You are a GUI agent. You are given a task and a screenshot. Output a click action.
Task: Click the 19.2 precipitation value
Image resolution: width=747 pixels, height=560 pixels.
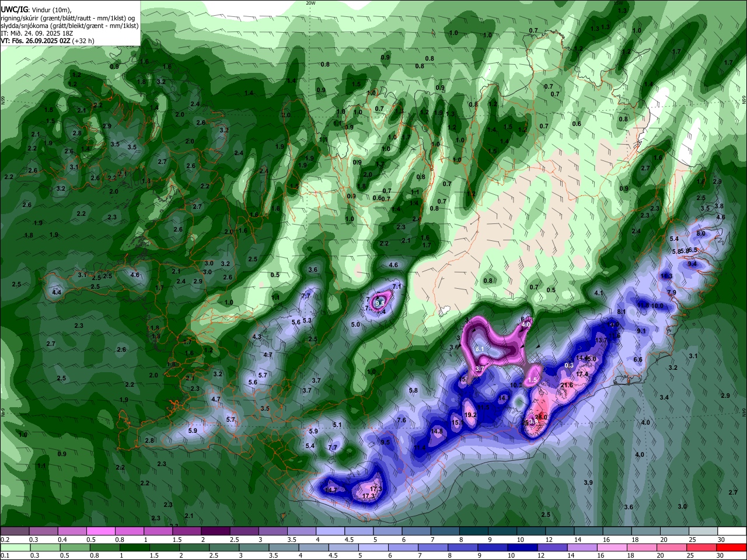(471, 415)
